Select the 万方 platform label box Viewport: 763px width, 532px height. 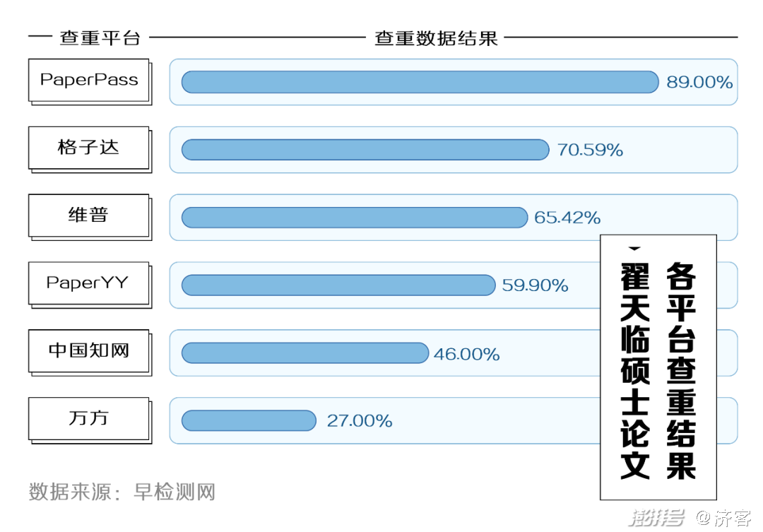pyautogui.click(x=90, y=419)
